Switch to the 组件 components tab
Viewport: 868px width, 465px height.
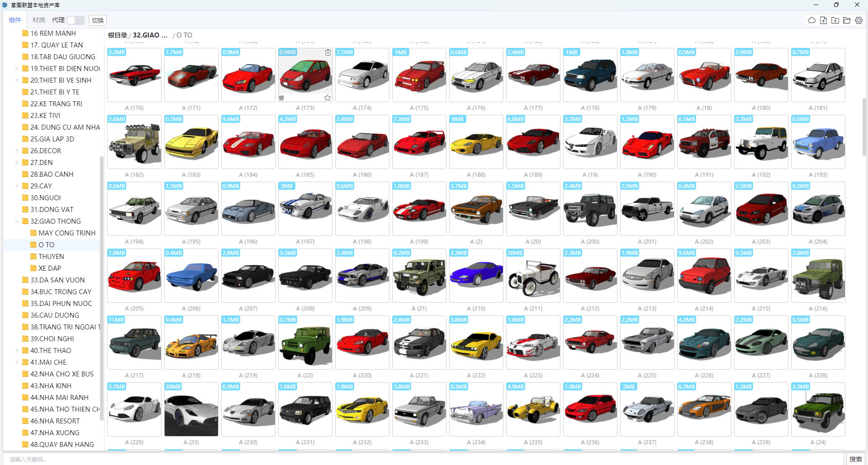(15, 20)
